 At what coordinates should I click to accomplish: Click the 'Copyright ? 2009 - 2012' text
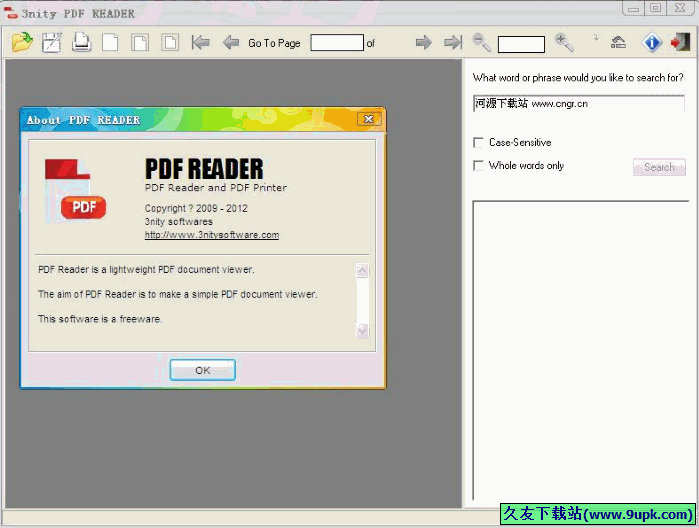pyautogui.click(x=196, y=208)
